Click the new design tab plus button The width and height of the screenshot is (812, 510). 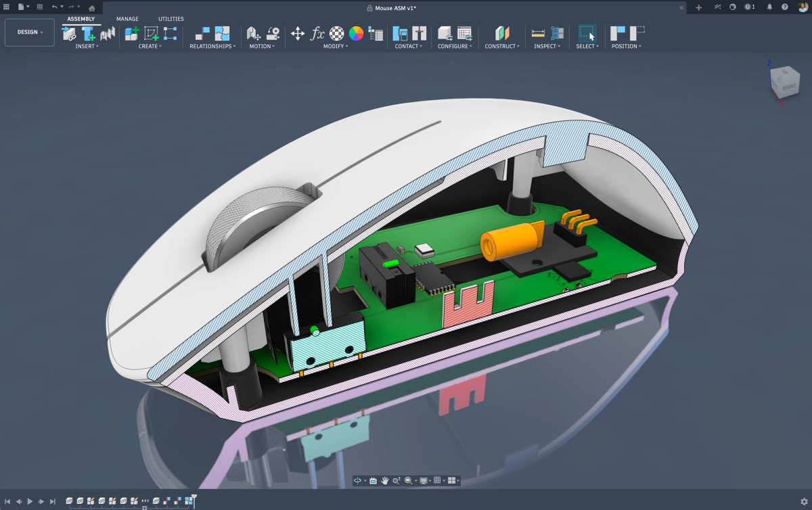pyautogui.click(x=698, y=7)
